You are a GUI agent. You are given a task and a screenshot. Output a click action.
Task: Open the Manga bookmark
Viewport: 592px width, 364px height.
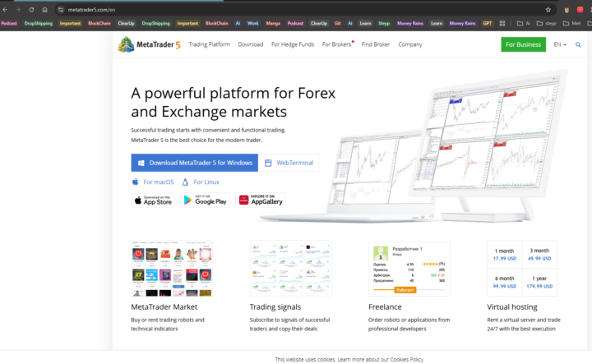(x=273, y=23)
